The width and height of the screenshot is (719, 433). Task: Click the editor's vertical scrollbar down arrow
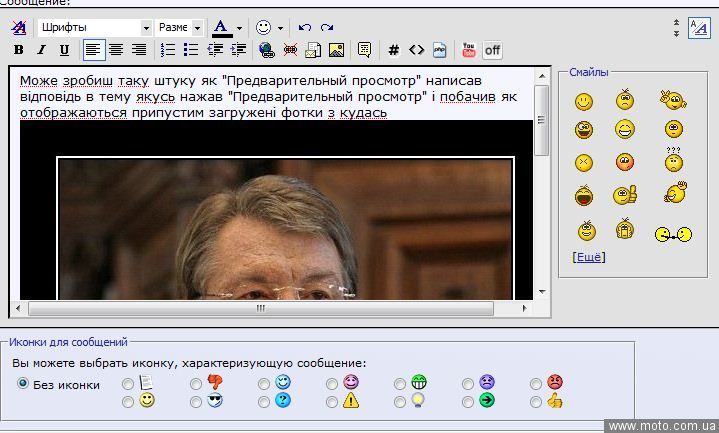[542, 292]
